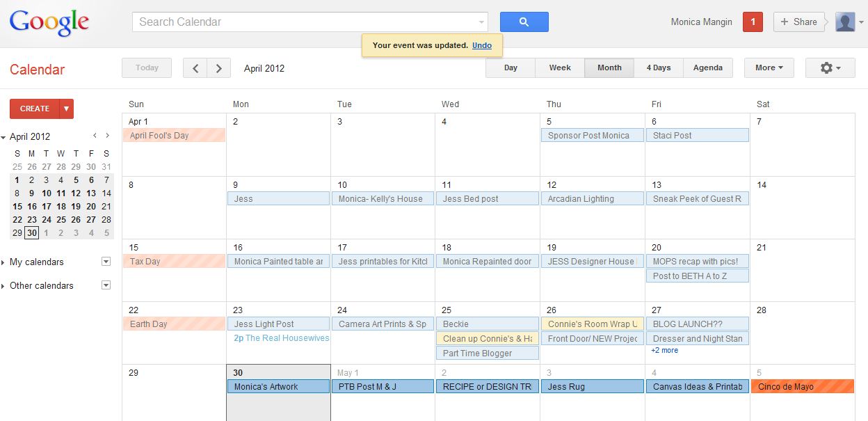Switch to Week view
The image size is (868, 421).
(x=560, y=68)
